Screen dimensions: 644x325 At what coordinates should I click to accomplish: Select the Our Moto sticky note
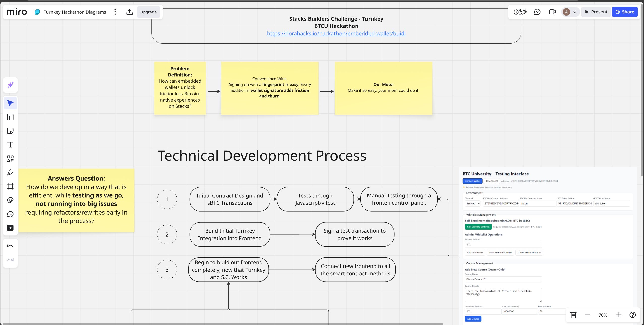click(x=383, y=88)
